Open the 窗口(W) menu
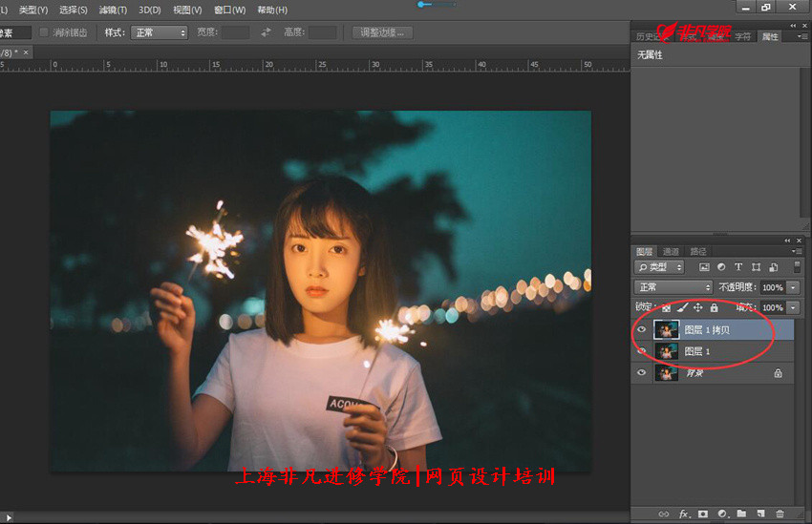 (x=230, y=10)
